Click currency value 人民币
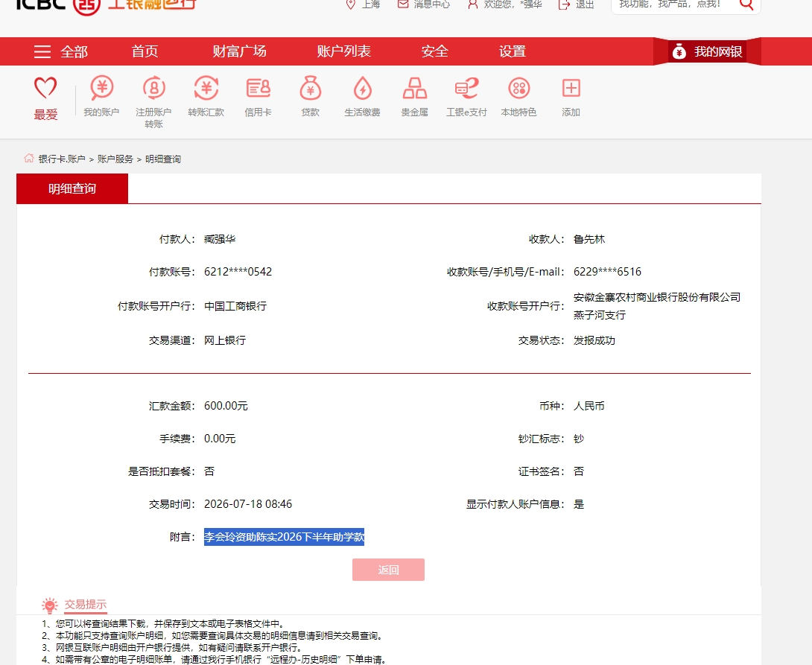The image size is (812, 665). click(x=589, y=406)
